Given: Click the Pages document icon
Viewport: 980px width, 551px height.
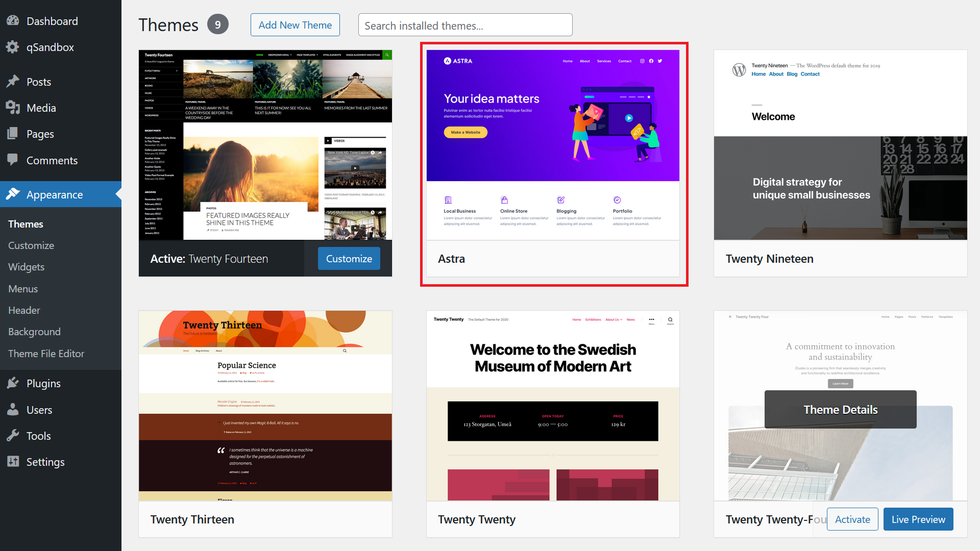Looking at the screenshot, I should click(13, 134).
